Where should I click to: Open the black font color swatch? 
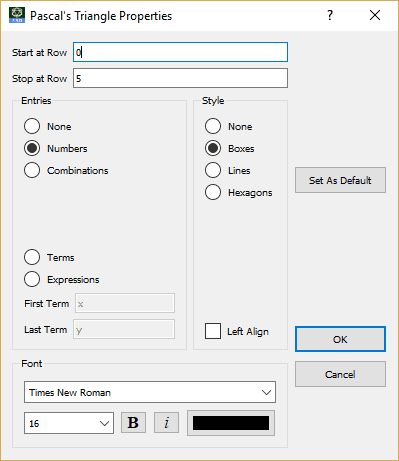point(231,423)
